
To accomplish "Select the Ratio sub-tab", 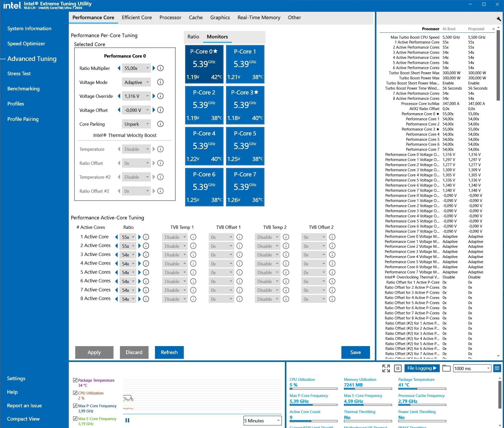I will point(193,37).
